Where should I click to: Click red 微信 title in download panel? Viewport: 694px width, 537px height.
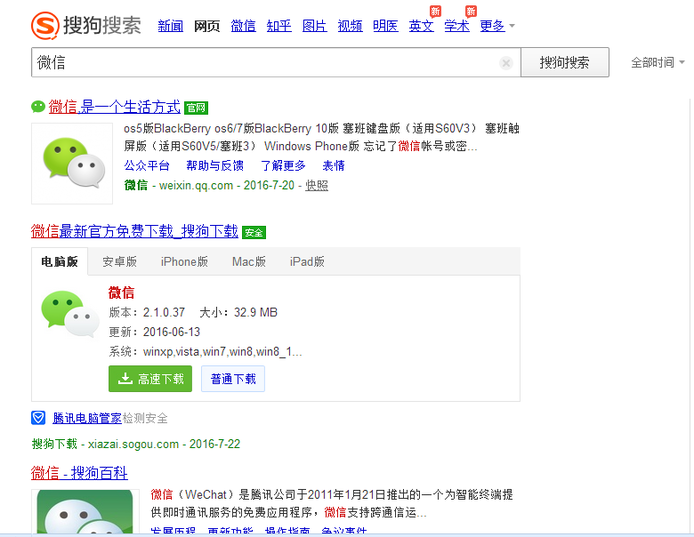coord(121,293)
